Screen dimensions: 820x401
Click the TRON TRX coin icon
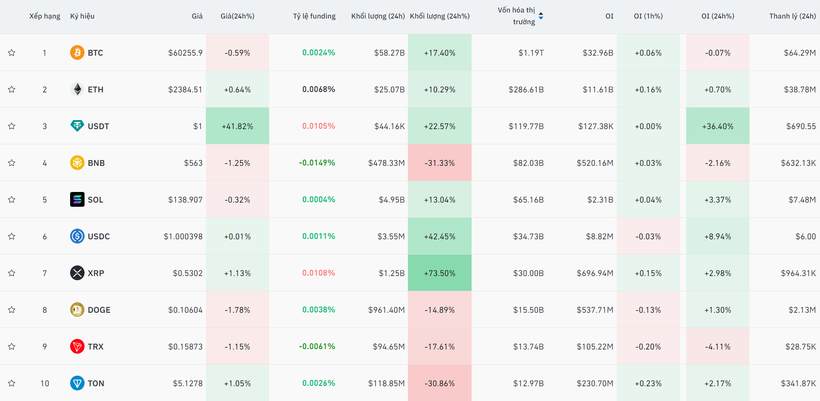(x=77, y=347)
